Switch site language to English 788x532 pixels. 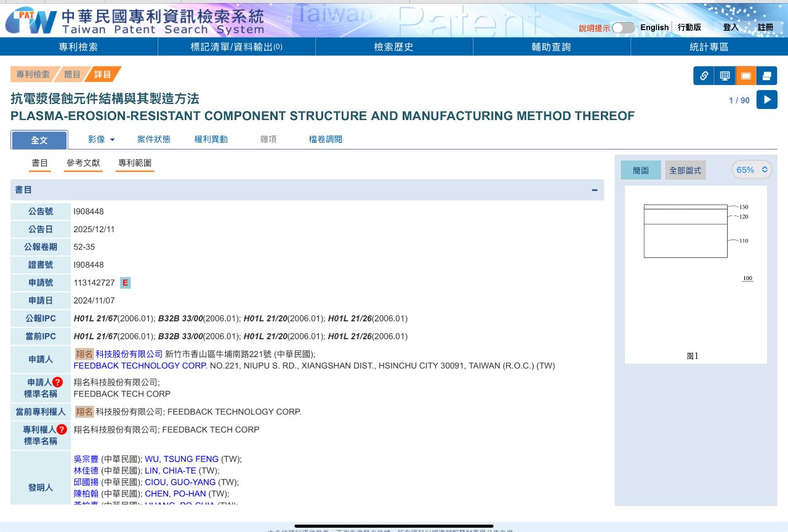tap(654, 27)
